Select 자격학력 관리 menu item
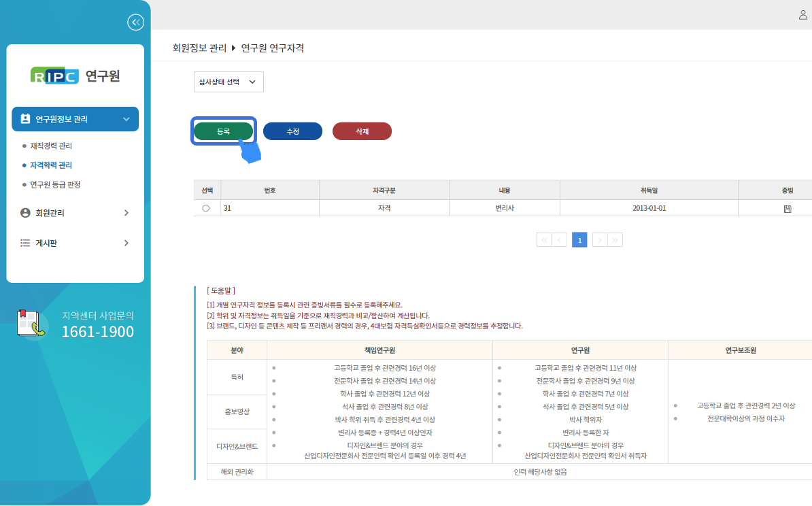Viewport: 812px width, 506px height. pos(51,165)
